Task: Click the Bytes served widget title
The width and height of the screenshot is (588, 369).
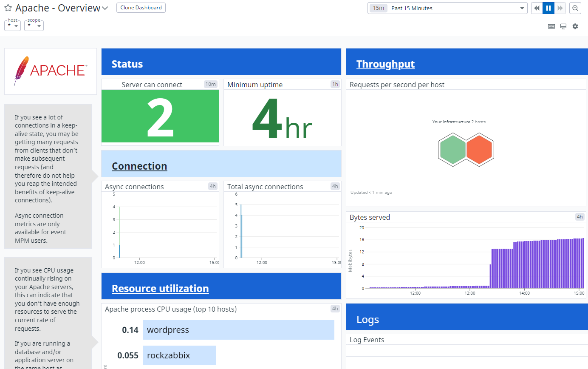Action: tap(370, 217)
